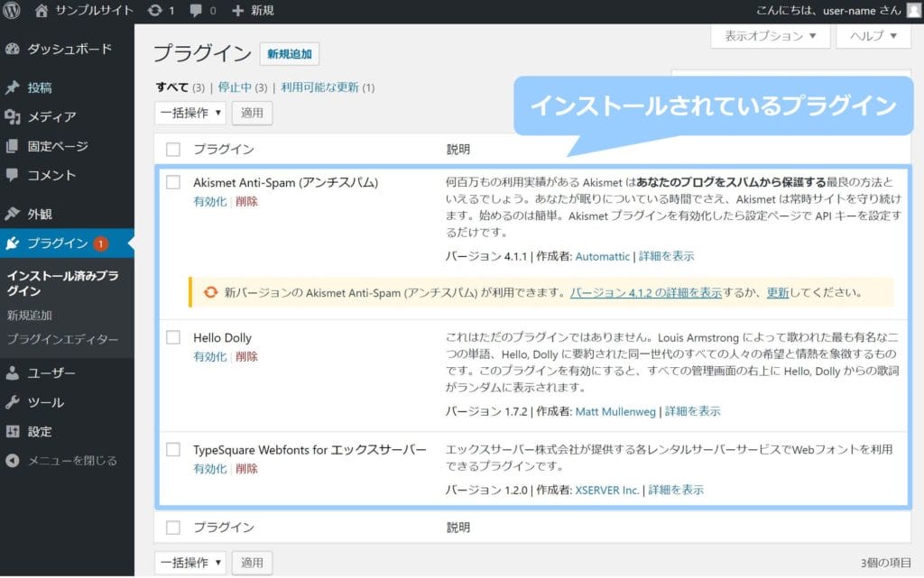Select 新規追加 in the plugins submenu
Image resolution: width=924 pixels, height=578 pixels.
pyautogui.click(x=29, y=316)
